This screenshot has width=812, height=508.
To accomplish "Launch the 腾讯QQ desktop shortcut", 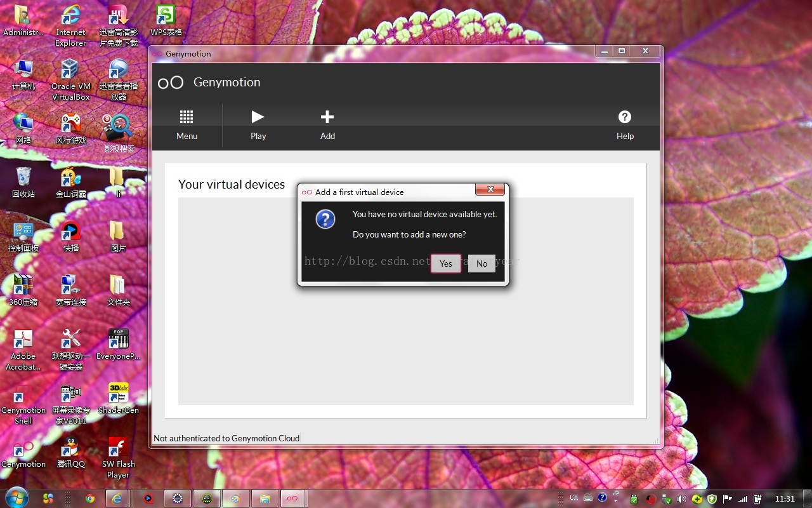I will tap(70, 453).
